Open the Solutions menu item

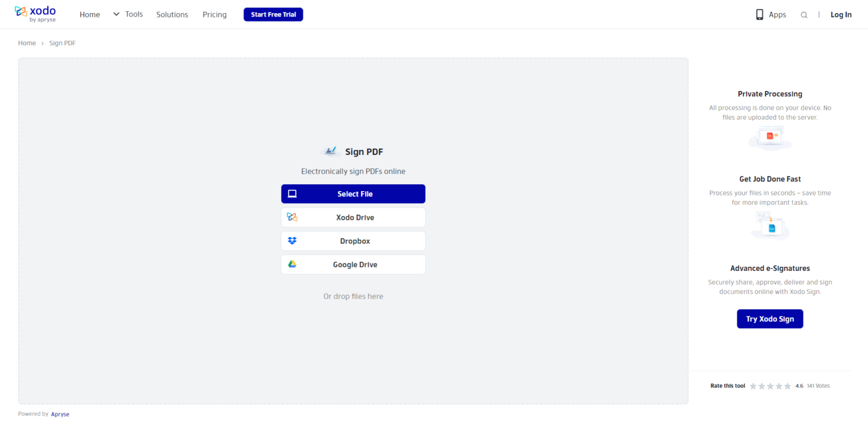click(172, 14)
